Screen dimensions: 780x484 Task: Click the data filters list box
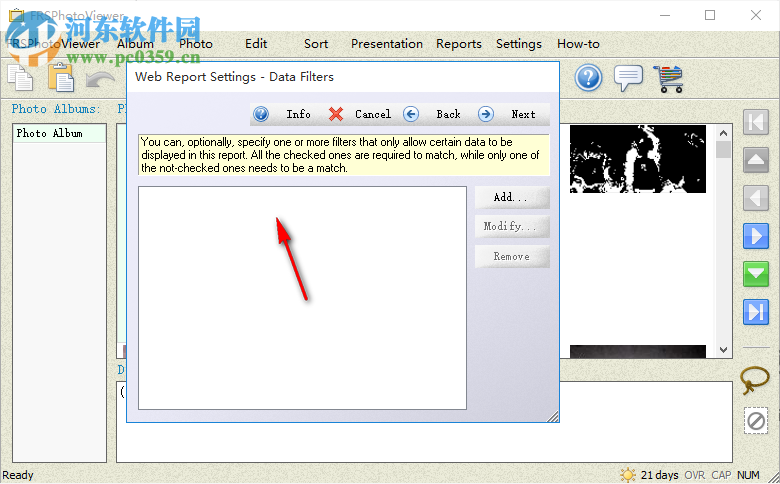(x=302, y=298)
